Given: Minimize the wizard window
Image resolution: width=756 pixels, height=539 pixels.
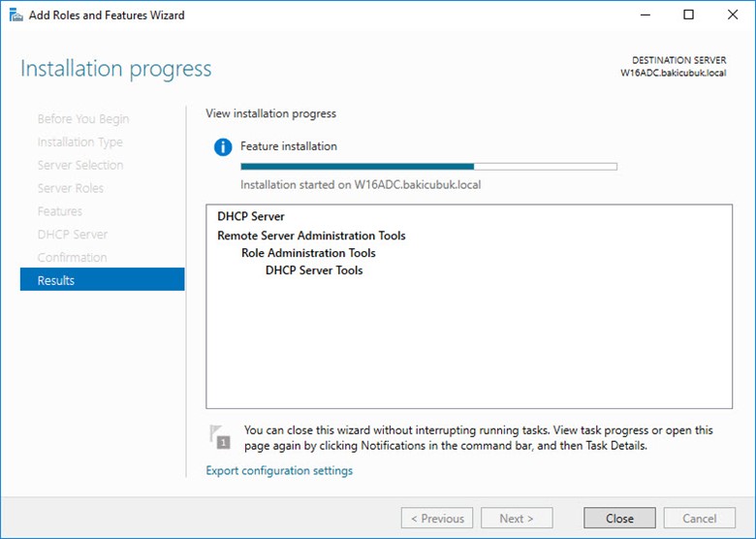Looking at the screenshot, I should click(x=645, y=16).
